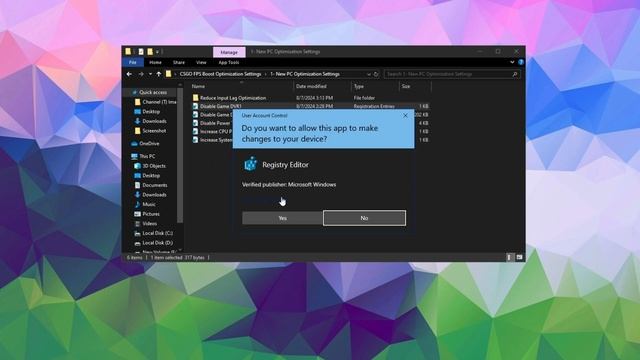Viewport: 640px width, 360px height.
Task: Click New folder quick access toolbar icon
Action: coord(150,52)
